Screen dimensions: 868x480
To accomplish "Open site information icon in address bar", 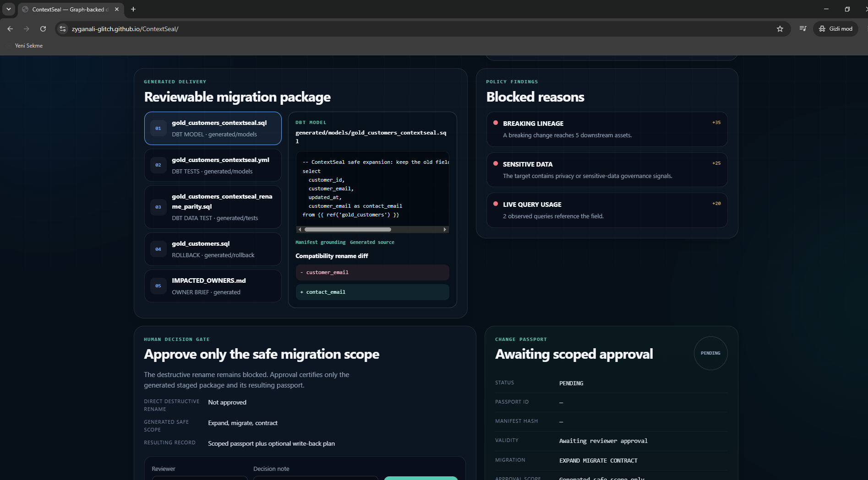I will 63,29.
